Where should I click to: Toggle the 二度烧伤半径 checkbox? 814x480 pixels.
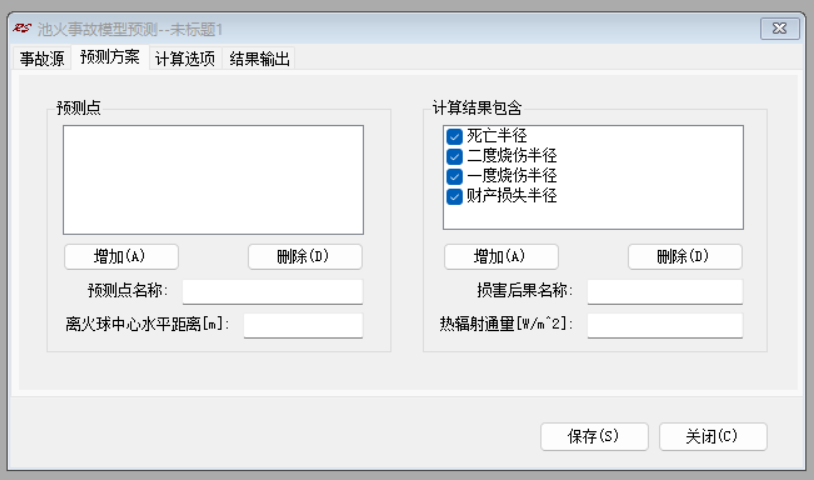coord(455,156)
